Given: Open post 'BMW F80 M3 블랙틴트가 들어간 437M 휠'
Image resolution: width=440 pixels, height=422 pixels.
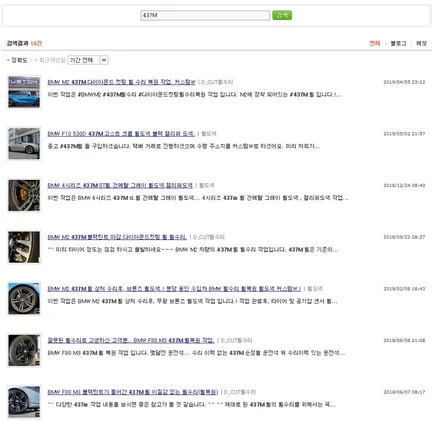Looking at the screenshot, I should point(133,392).
